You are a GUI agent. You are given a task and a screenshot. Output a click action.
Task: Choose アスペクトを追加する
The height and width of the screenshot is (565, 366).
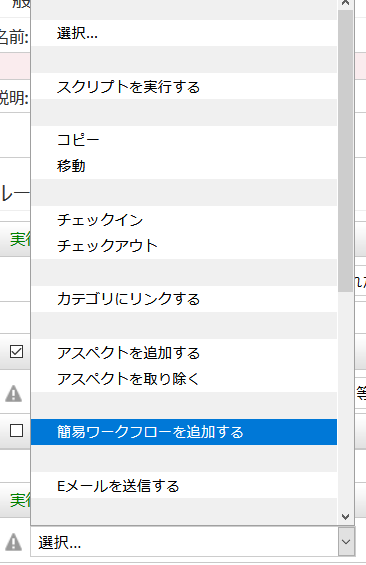pyautogui.click(x=184, y=352)
